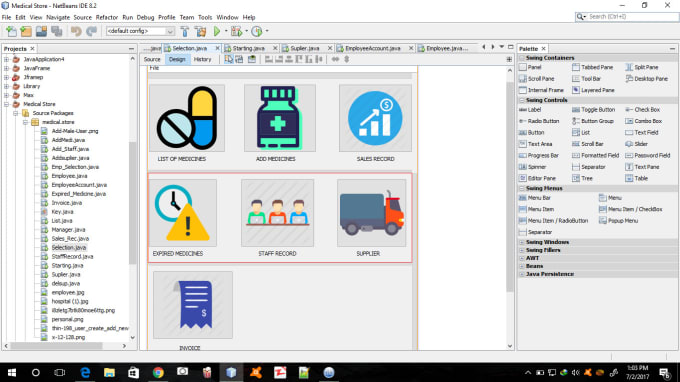The height and width of the screenshot is (382, 680).
Task: Expand the Swing Windows palette section
Action: click(522, 242)
